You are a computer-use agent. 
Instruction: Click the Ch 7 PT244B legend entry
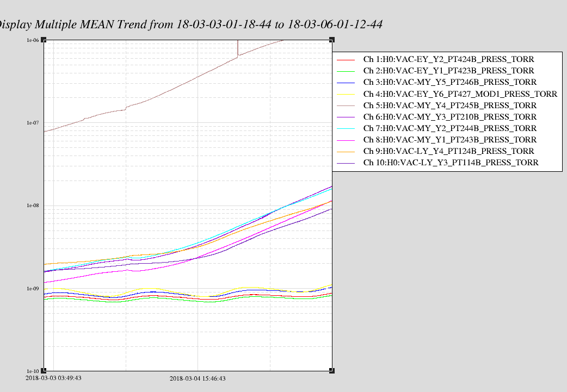coord(437,128)
